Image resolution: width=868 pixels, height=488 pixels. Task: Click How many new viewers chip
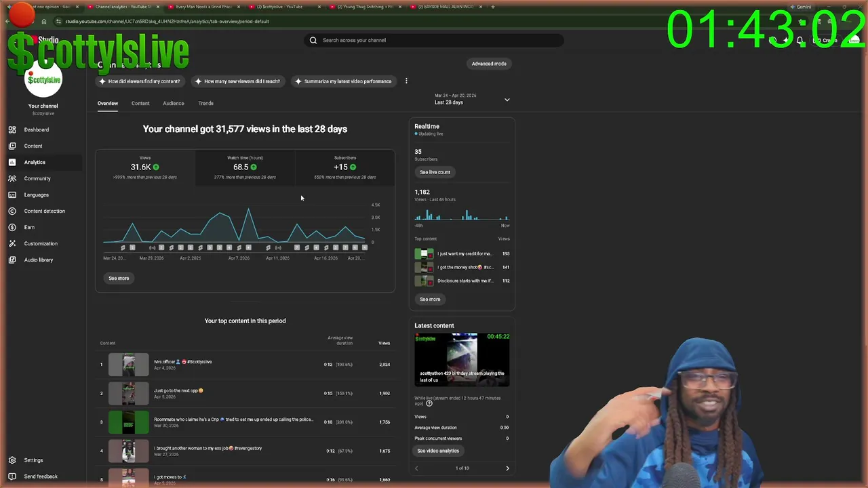(237, 81)
